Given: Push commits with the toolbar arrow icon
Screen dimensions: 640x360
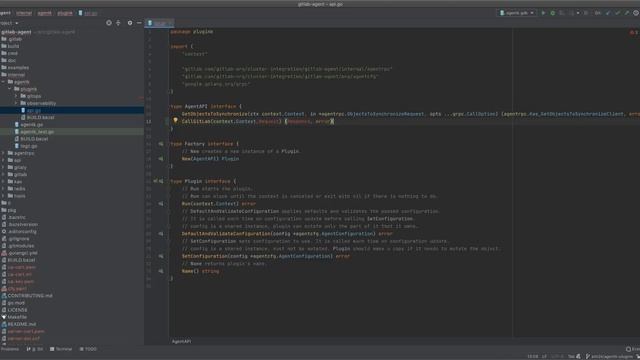Looking at the screenshot, I should [627, 13].
